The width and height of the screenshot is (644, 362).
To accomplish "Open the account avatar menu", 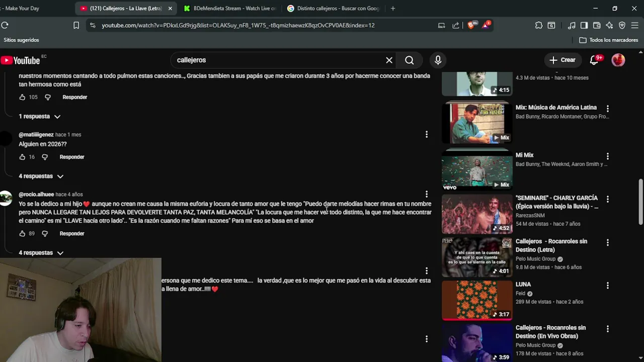I will (x=618, y=60).
